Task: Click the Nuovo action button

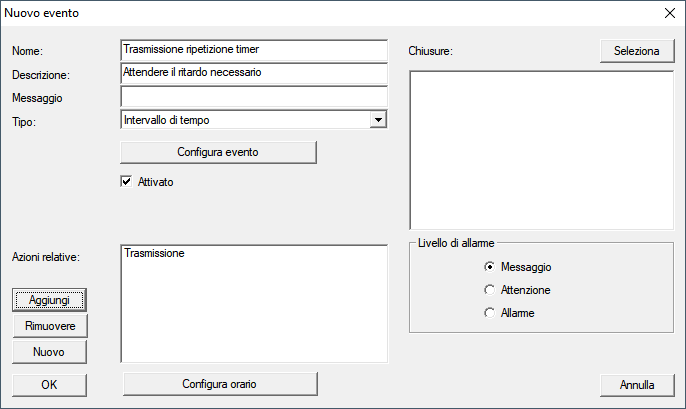Action: click(x=49, y=352)
